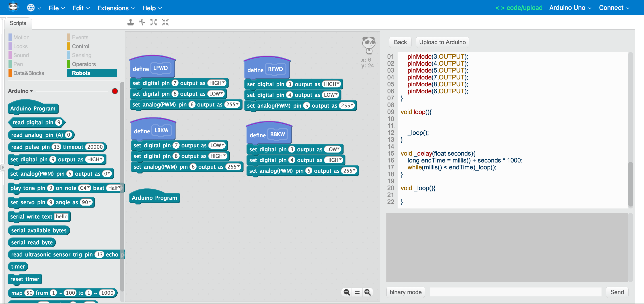Reset script area zoom with equals icon

point(357,292)
